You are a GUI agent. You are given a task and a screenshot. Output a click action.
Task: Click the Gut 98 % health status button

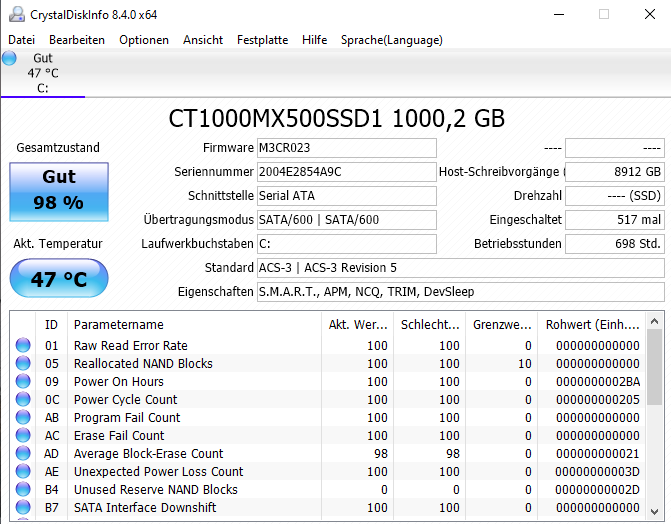click(59, 192)
